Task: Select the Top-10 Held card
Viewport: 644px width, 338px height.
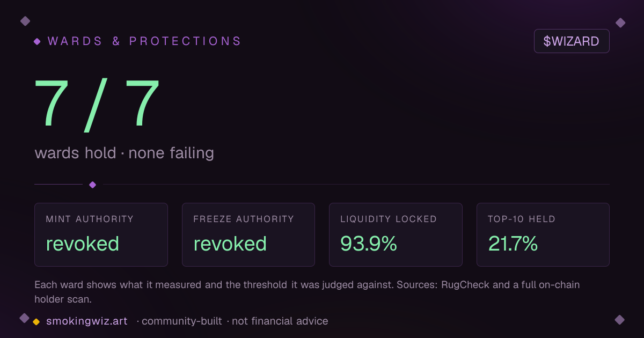Action: (543, 234)
